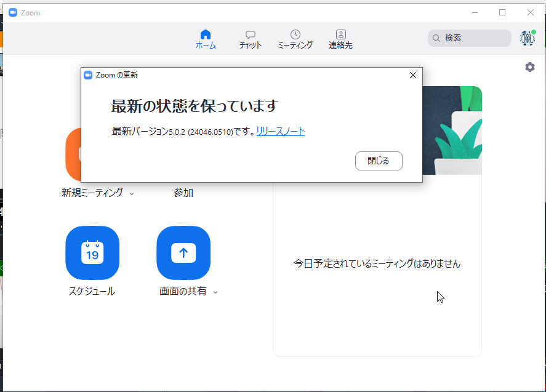Click the 今日予定されているミーティングはありません message
The image size is (546, 392).
377,263
